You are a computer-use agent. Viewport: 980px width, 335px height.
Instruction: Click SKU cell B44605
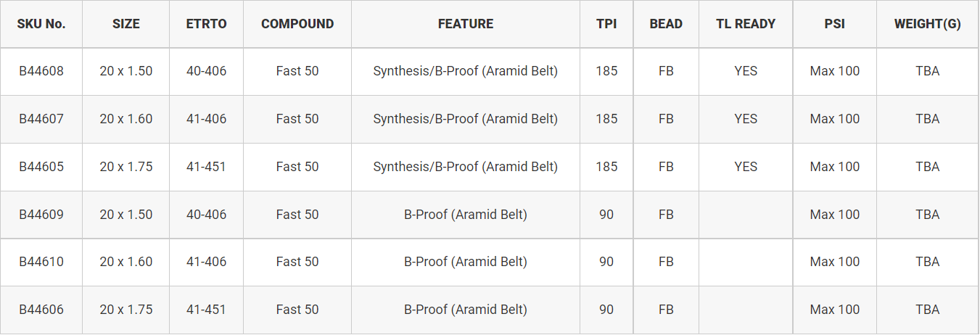click(x=41, y=167)
